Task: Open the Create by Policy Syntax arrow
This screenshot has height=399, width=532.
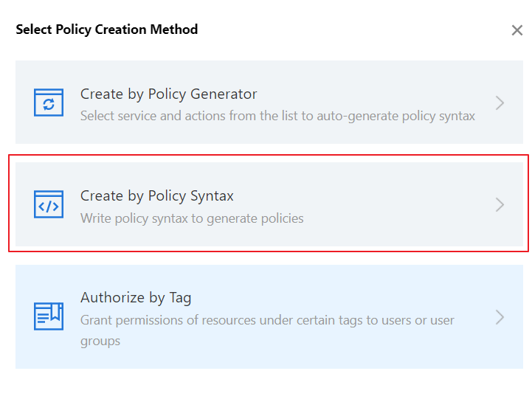Action: [500, 204]
